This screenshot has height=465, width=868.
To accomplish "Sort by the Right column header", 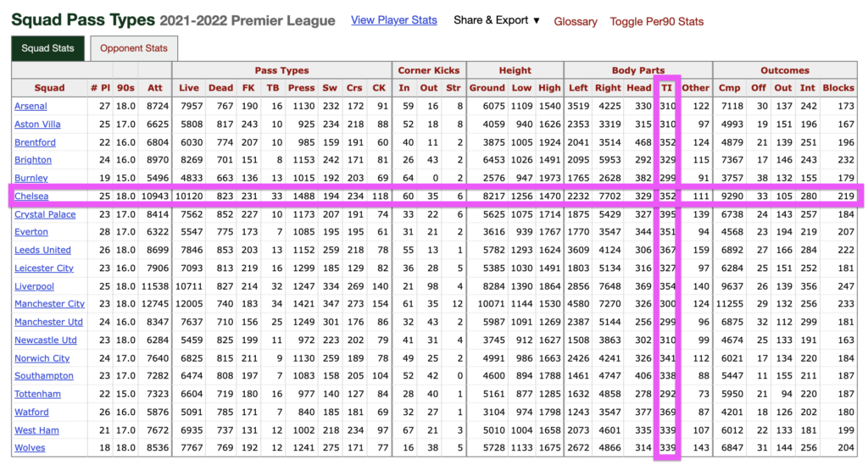I will 608,88.
